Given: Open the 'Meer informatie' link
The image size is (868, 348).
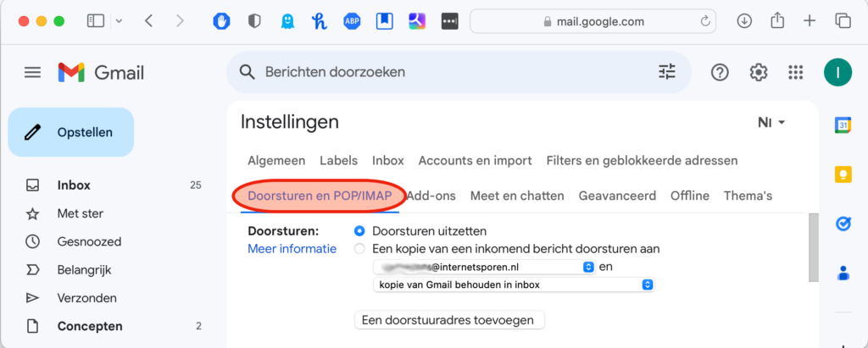Looking at the screenshot, I should [x=292, y=249].
